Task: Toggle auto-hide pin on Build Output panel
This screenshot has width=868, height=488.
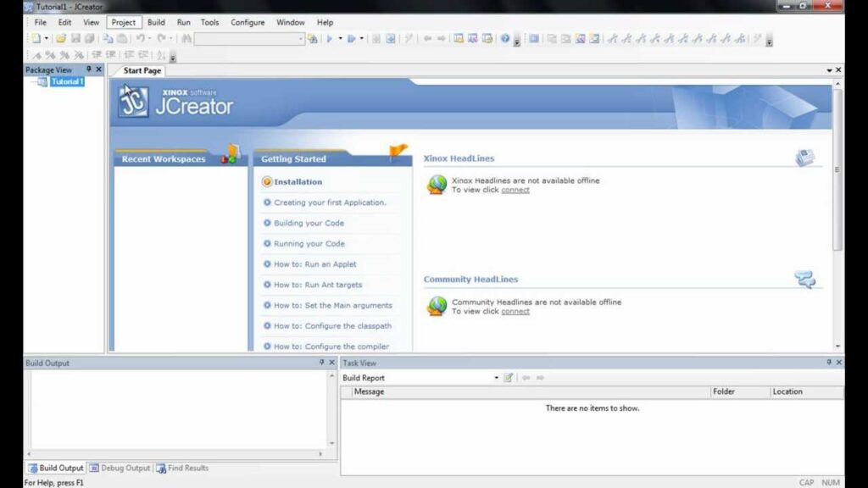Action: 321,363
